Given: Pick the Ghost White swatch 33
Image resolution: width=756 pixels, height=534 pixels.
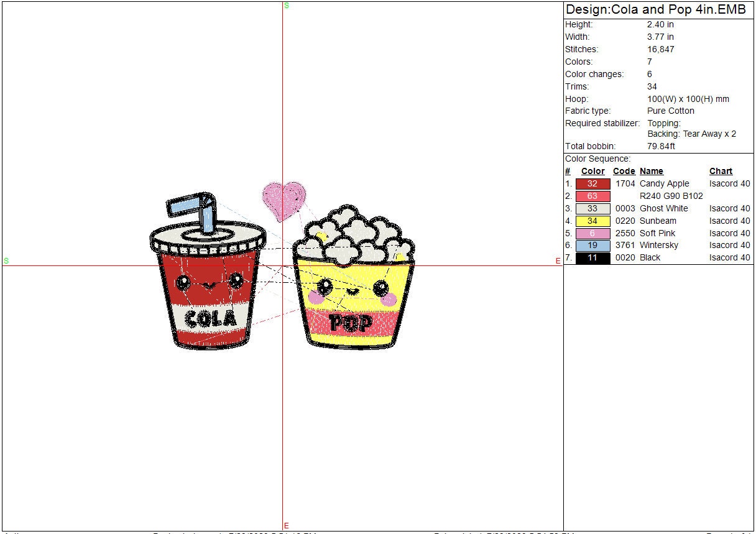Looking at the screenshot, I should 592,209.
